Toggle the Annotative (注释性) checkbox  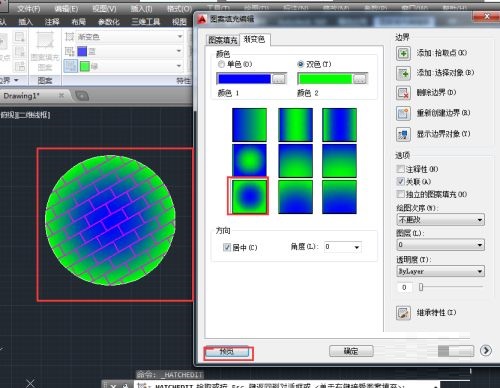pos(401,169)
